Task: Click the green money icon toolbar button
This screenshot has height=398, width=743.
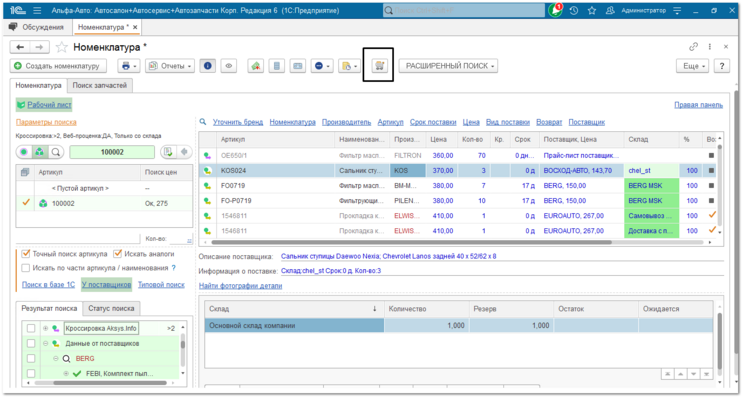Action: click(256, 66)
